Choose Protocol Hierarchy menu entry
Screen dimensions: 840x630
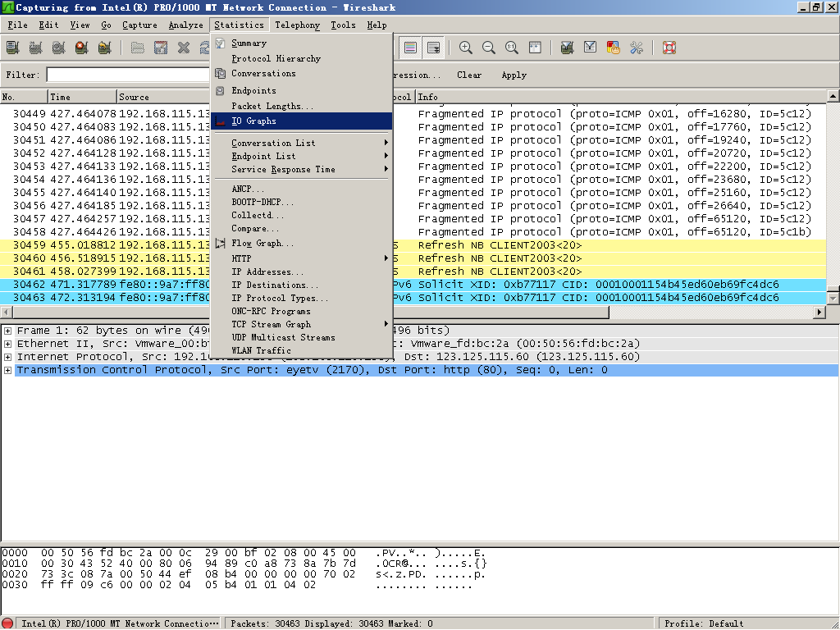point(302,58)
